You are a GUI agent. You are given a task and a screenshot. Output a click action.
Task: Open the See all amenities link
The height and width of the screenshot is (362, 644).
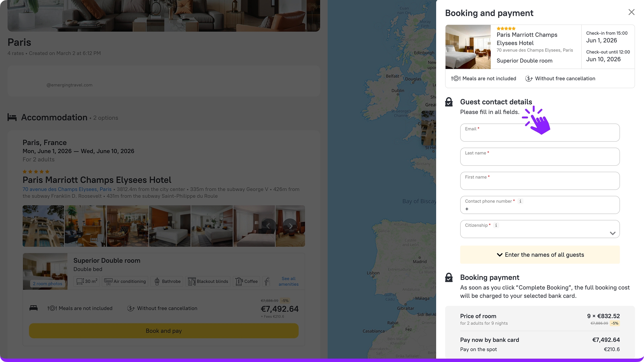288,281
